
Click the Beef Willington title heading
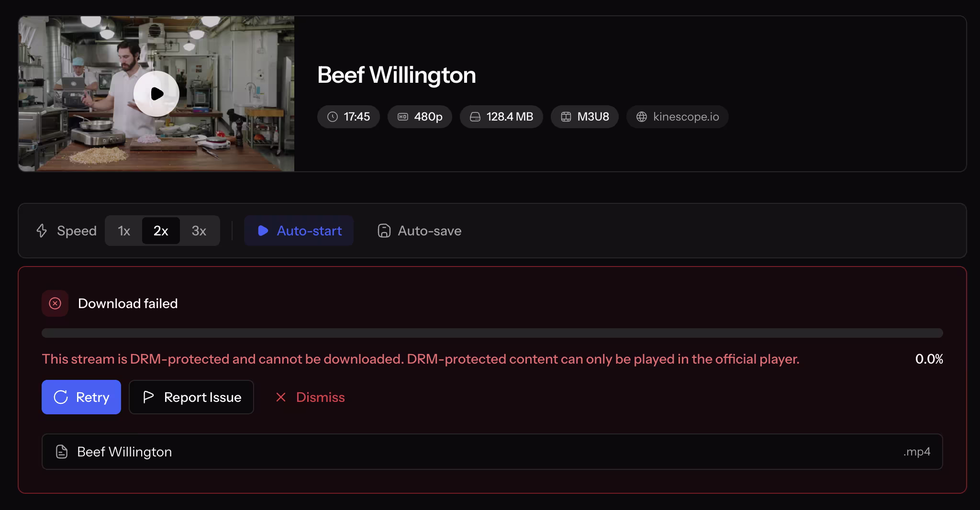[396, 75]
